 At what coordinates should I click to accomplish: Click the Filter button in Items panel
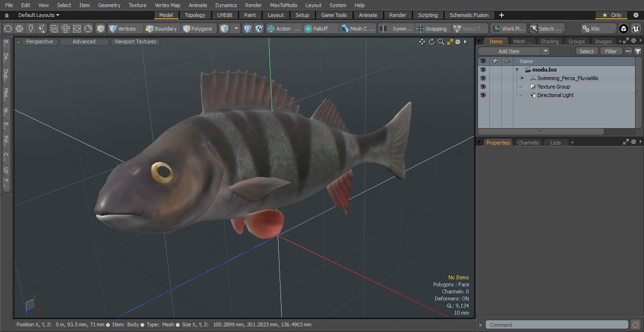pyautogui.click(x=611, y=51)
